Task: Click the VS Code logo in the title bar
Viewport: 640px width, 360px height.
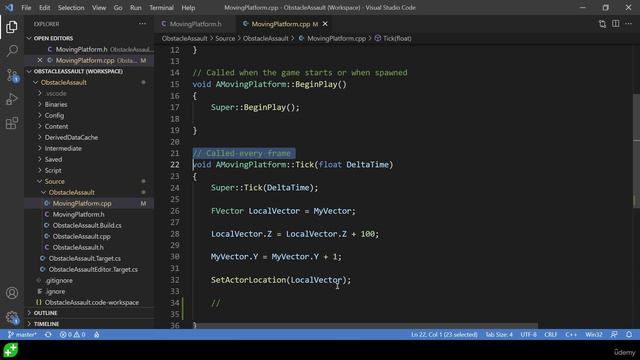Action: 9,8
